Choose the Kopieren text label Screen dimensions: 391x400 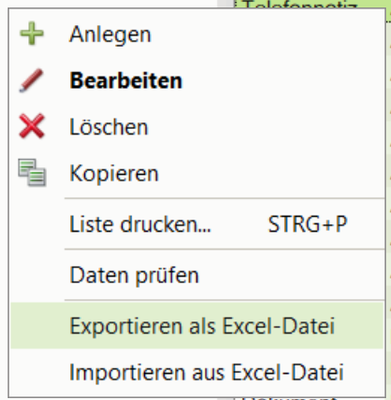(114, 174)
